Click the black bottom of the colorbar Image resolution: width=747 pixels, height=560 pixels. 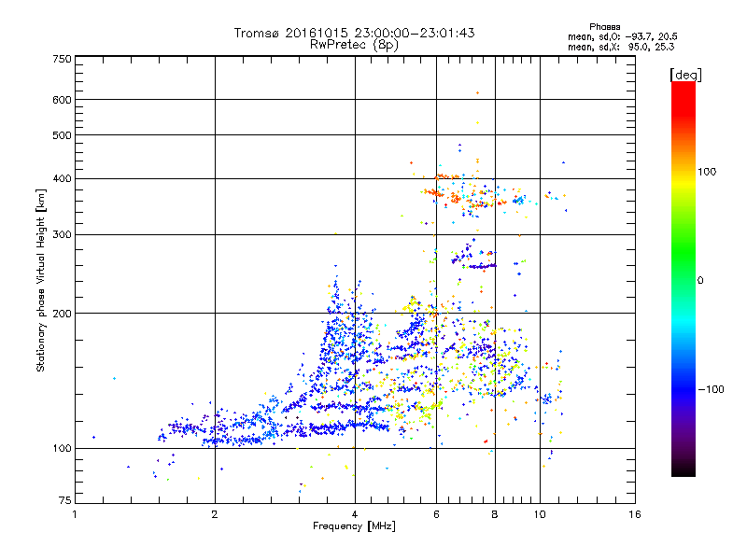pos(684,471)
